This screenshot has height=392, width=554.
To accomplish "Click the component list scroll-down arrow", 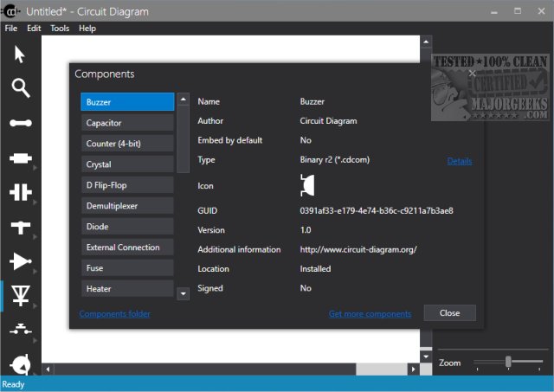I will point(183,293).
